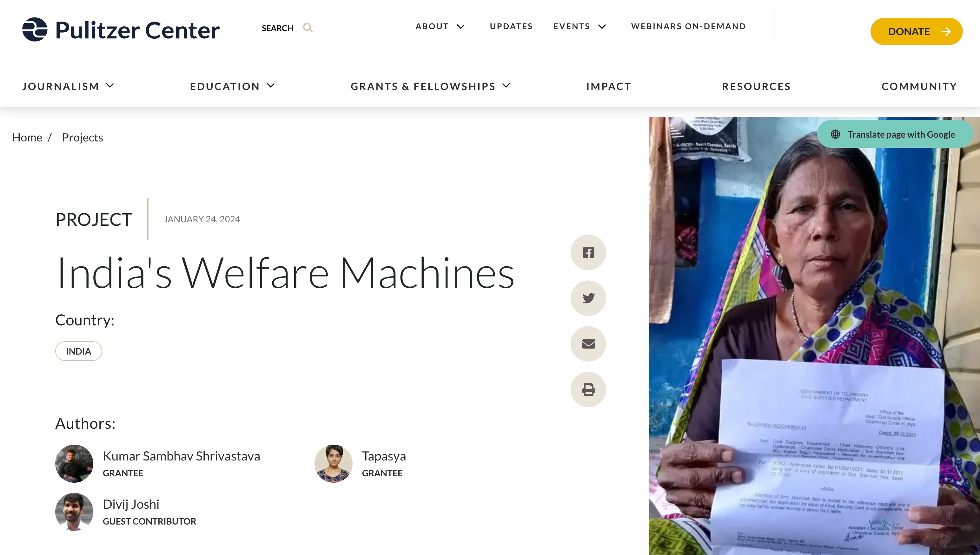Expand the Events dropdown menu

pyautogui.click(x=602, y=27)
